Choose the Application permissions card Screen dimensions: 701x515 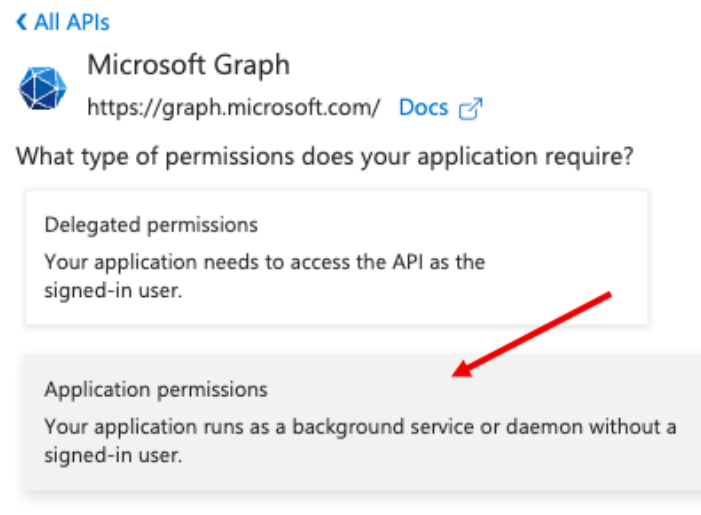click(362, 423)
